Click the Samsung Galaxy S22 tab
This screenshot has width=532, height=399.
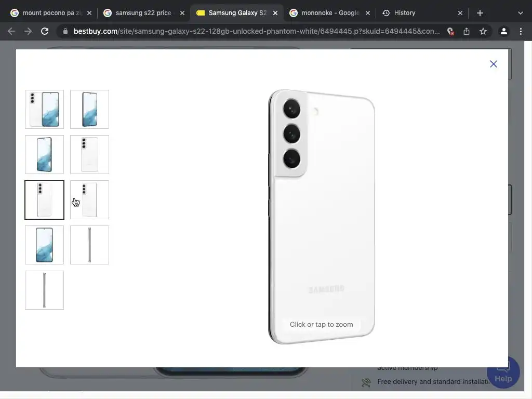237,13
